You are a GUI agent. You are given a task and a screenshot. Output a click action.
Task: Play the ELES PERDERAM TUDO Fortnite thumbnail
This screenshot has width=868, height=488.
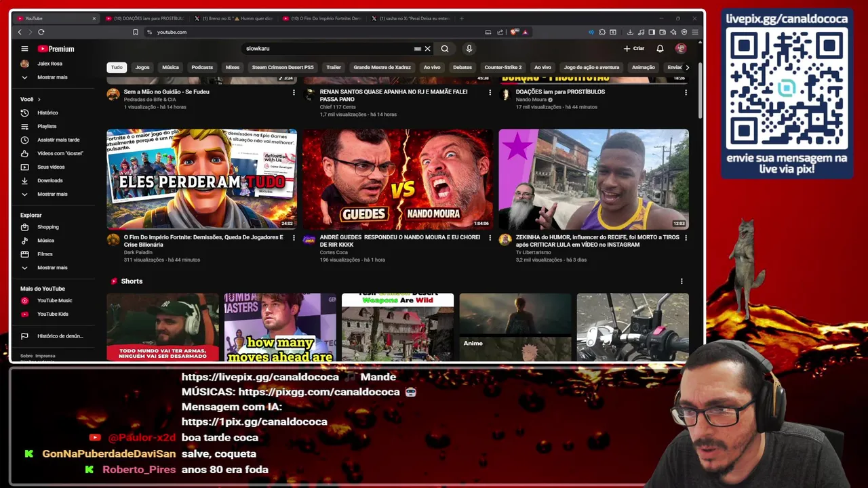(201, 179)
